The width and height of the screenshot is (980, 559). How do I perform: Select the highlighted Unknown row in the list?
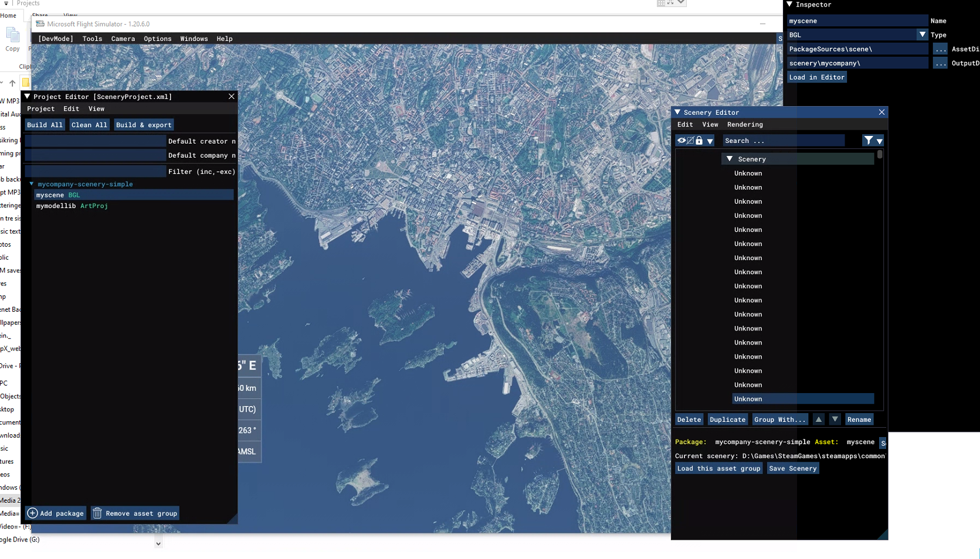coord(803,399)
